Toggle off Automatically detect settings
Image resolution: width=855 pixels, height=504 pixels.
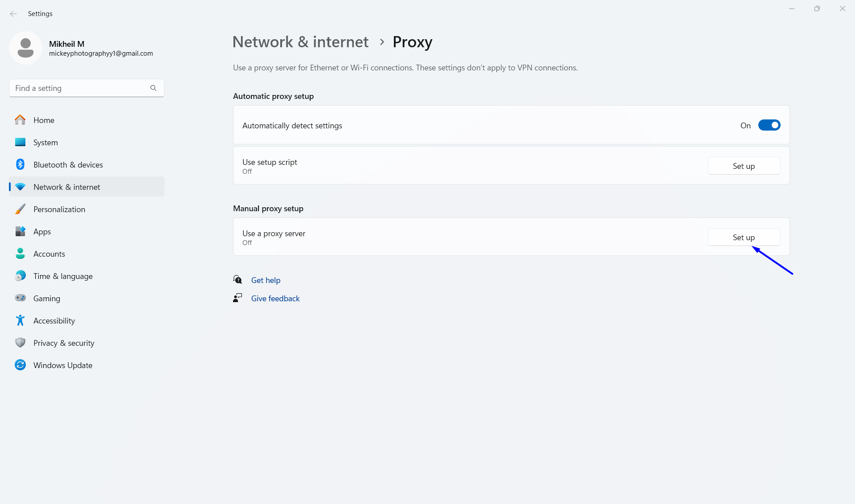pos(769,125)
